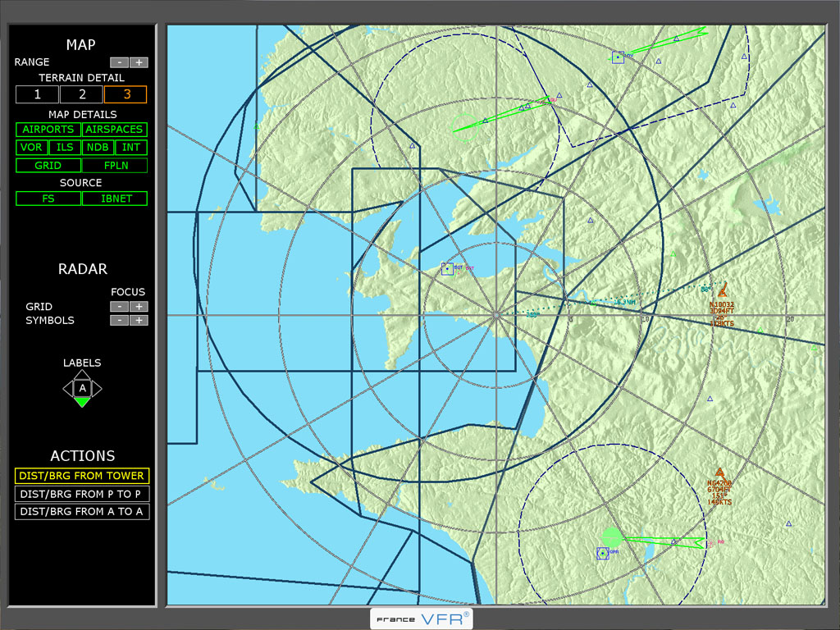The width and height of the screenshot is (840, 630).
Task: Toggle FPLN flight plan display
Action: pyautogui.click(x=115, y=166)
